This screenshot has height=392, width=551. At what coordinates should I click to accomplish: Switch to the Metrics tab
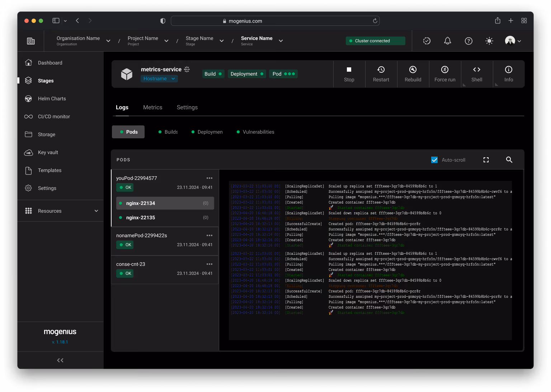(x=152, y=107)
